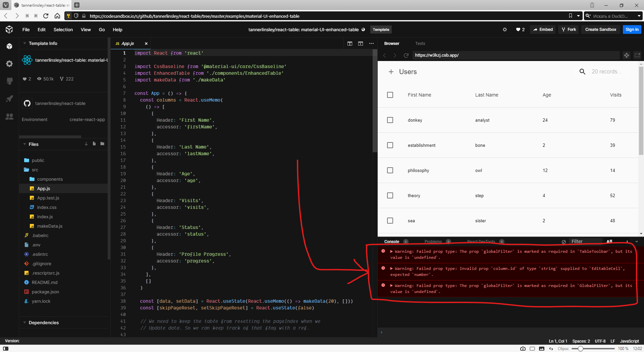Collapse the Files section
Viewport: 644px width, 352px height.
tap(24, 144)
